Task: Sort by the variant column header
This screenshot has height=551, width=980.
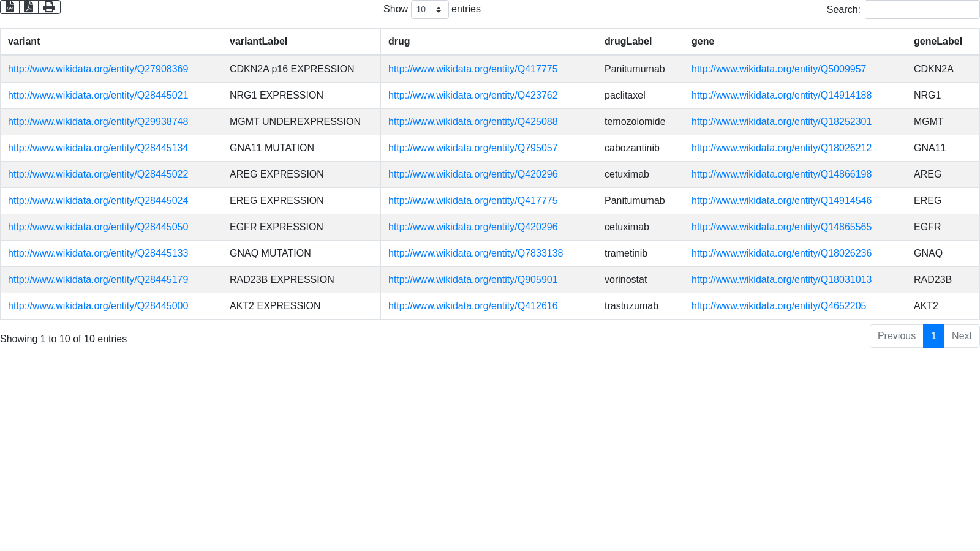Action: point(24,42)
